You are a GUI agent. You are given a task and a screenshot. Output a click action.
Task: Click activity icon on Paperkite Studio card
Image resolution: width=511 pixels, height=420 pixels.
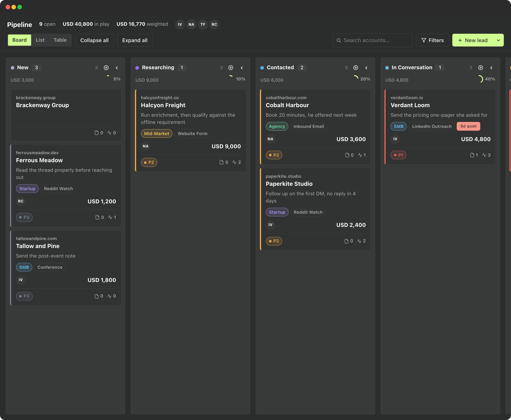(359, 241)
